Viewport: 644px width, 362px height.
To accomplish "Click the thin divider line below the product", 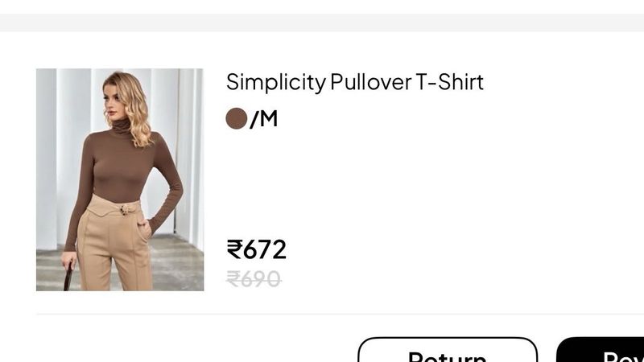I will tap(340, 314).
